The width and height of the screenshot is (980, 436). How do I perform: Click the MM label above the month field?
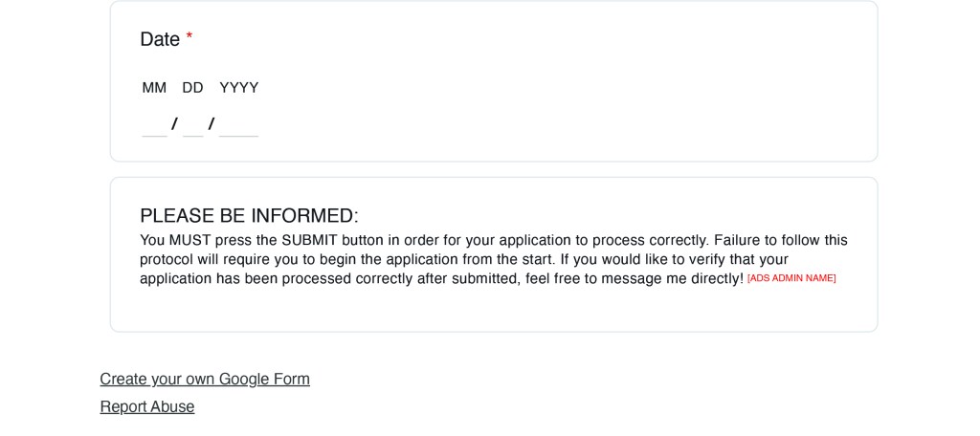click(154, 88)
